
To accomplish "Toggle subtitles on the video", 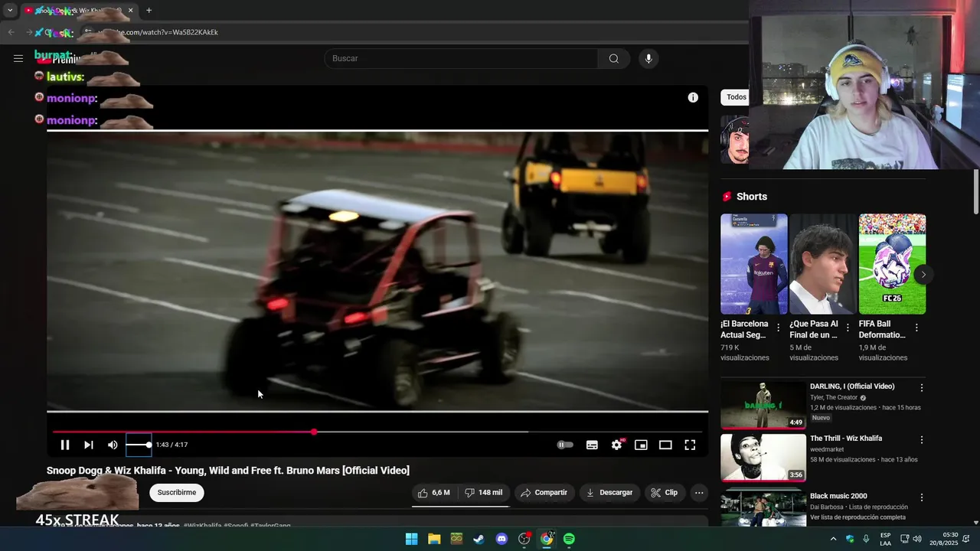I will [x=592, y=445].
